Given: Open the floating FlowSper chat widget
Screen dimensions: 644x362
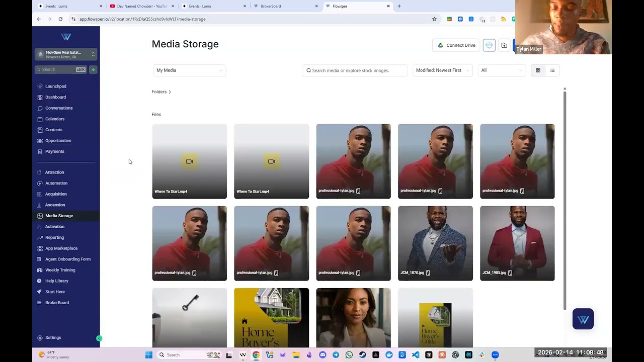Looking at the screenshot, I should click(583, 319).
